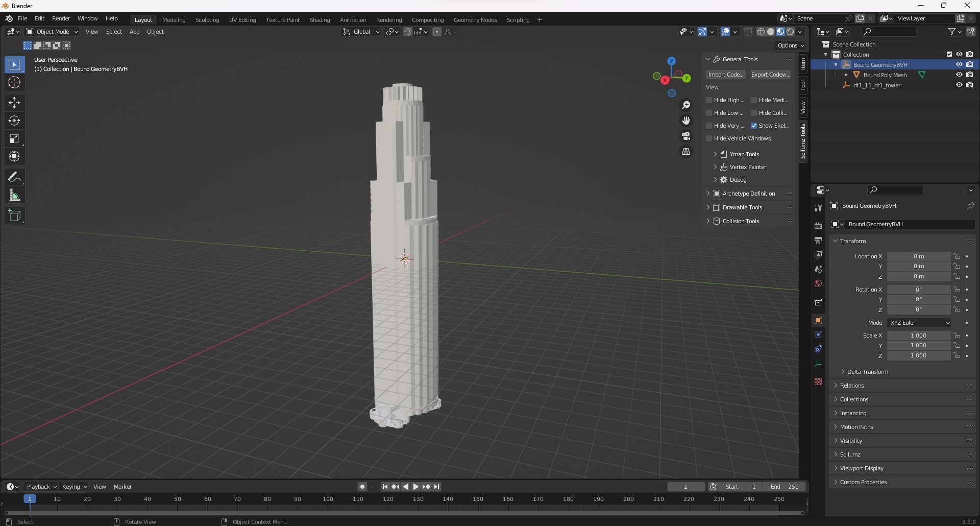
Task: Open the Object Mode dropdown
Action: pyautogui.click(x=52, y=32)
